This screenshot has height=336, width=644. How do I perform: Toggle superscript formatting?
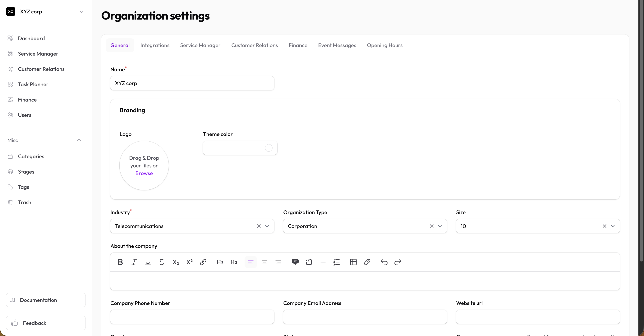coord(190,262)
